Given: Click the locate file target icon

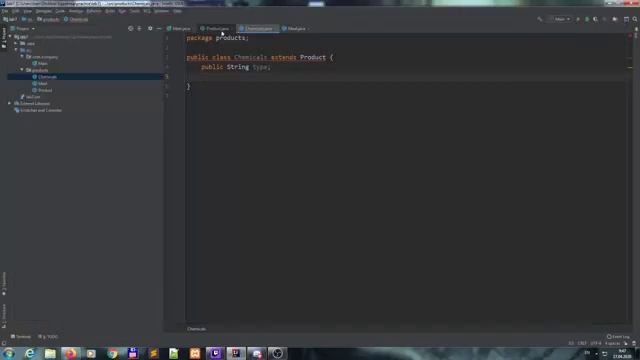Looking at the screenshot, I should coord(131,29).
